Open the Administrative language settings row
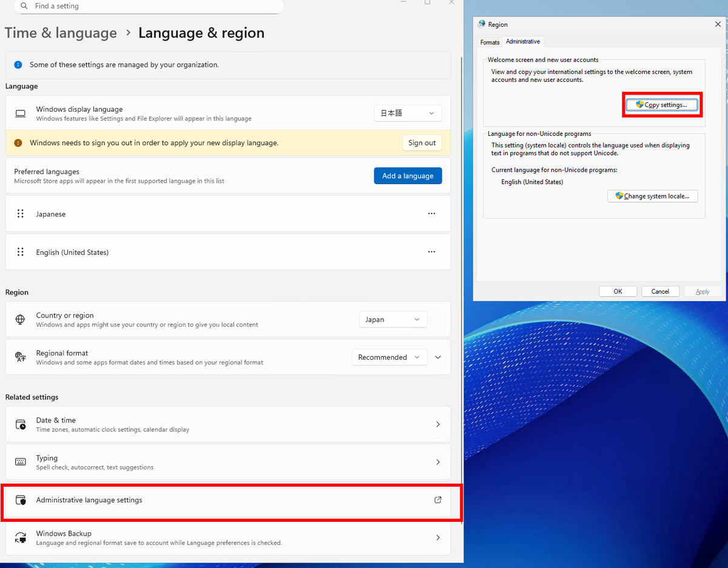728x568 pixels. (x=228, y=500)
